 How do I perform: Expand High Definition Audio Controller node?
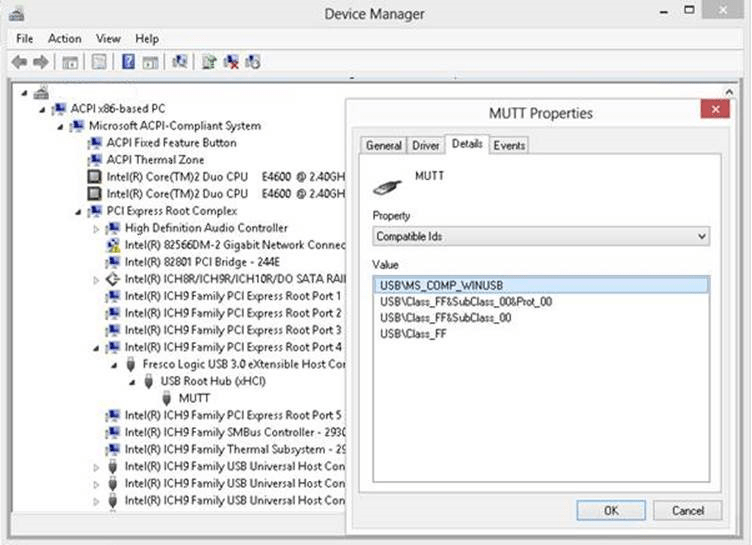(x=96, y=229)
